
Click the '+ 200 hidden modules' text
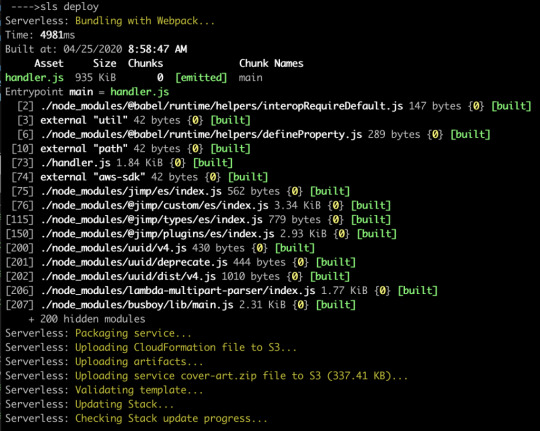pos(87,319)
